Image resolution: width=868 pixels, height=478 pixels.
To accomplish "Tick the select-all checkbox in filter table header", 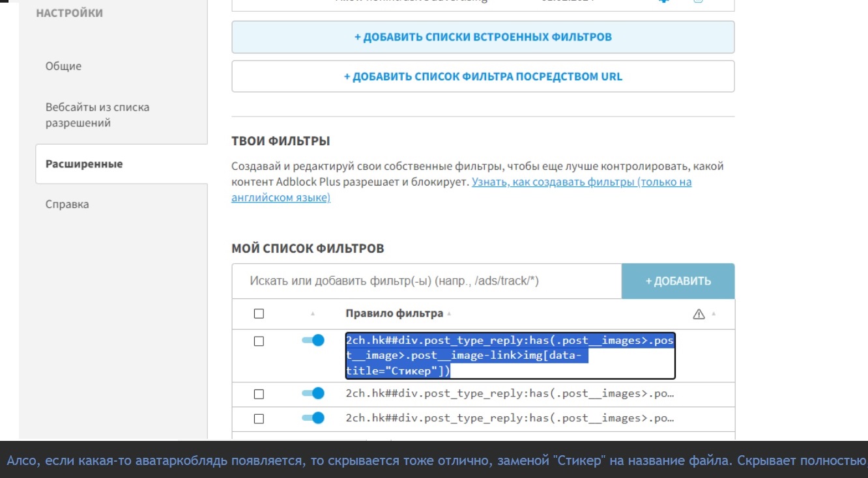I will coord(259,314).
